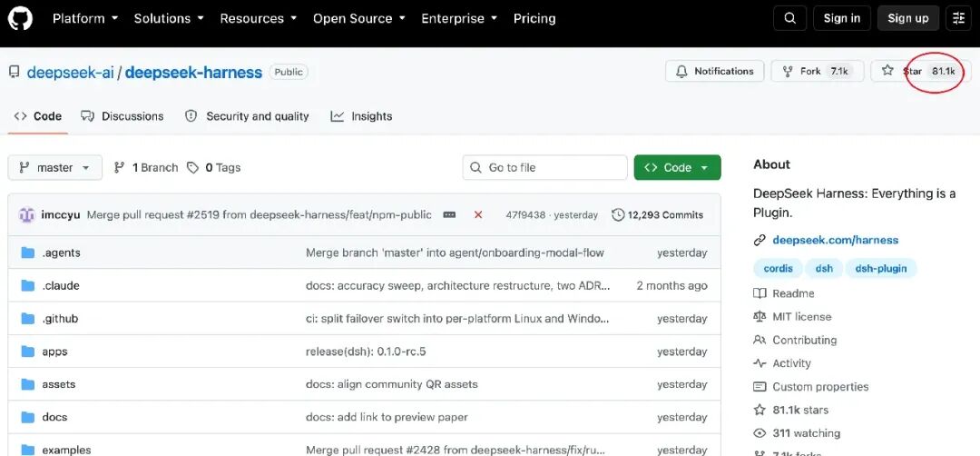This screenshot has height=456, width=980.
Task: Open Merge pull request #2519 commit message
Action: (x=260, y=214)
